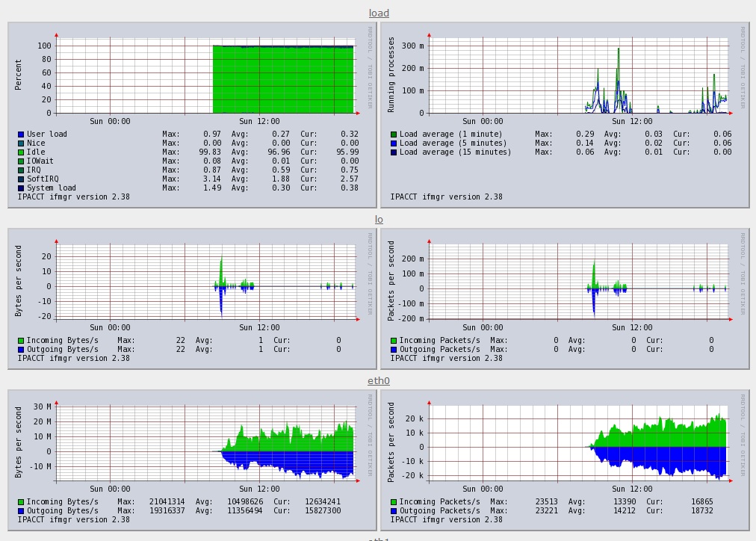Click Load average (15 minutes) color box

[x=394, y=152]
